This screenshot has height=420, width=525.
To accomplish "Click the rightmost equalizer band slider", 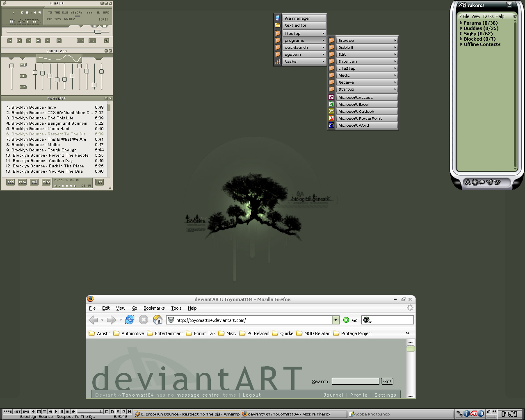I will 101,71.
